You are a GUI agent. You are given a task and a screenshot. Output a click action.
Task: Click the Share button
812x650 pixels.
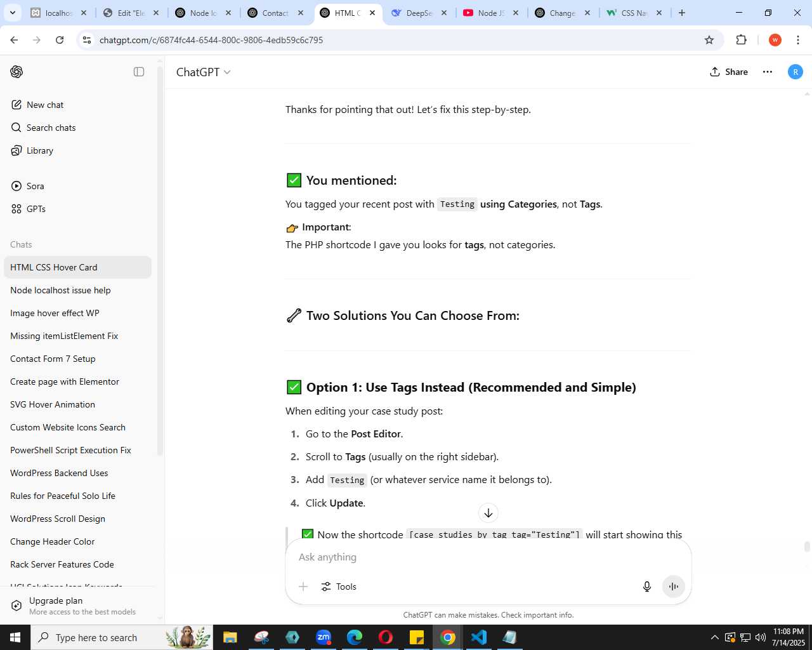tap(729, 72)
